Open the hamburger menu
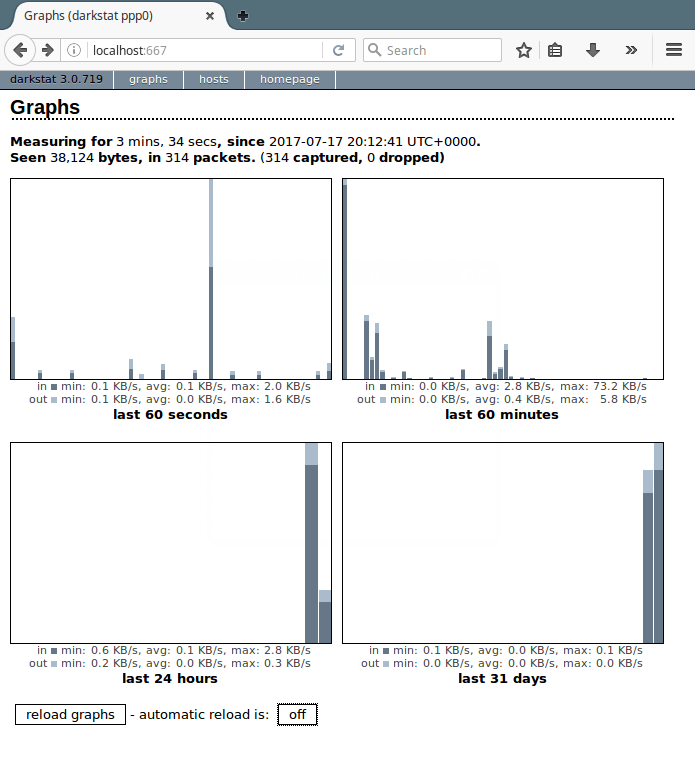Screen dimensions: 695x783 coord(674,50)
